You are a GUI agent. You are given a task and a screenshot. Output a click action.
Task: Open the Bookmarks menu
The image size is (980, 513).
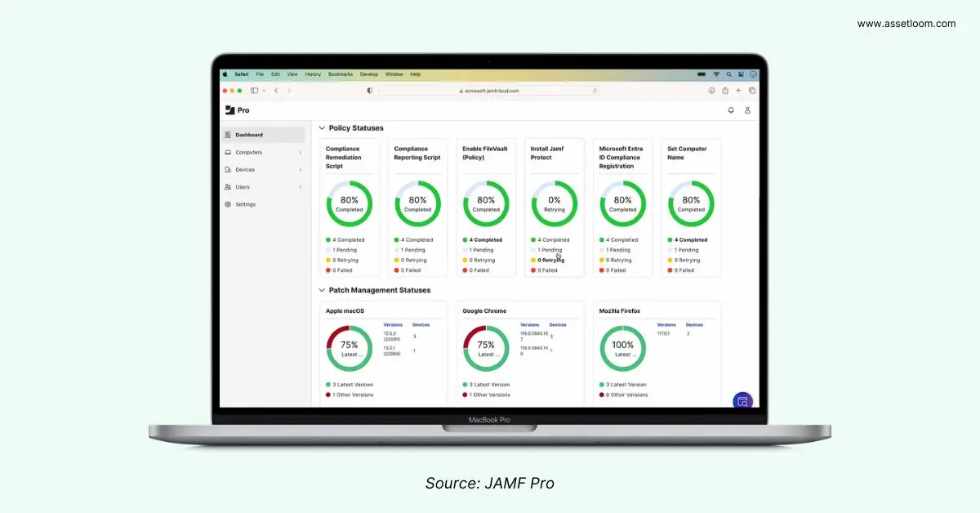click(x=340, y=74)
